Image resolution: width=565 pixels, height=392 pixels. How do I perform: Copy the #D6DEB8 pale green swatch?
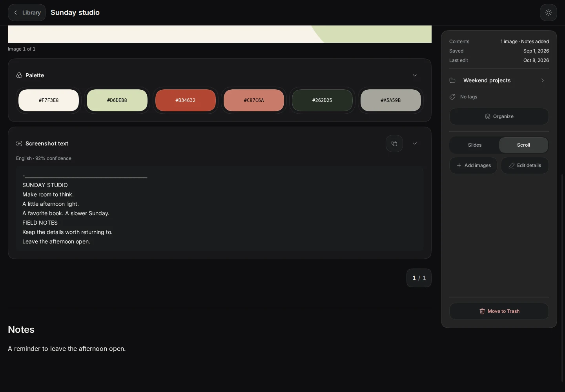point(117,100)
